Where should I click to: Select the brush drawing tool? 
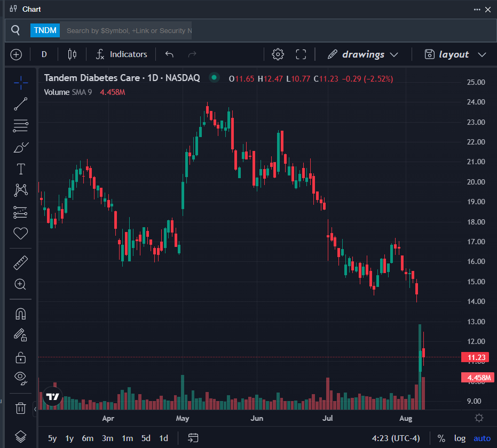[21, 148]
